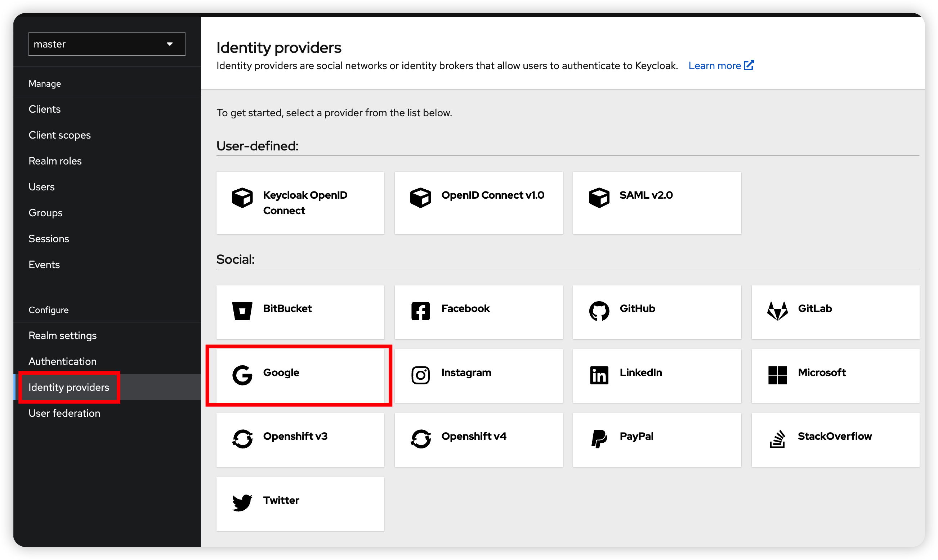The height and width of the screenshot is (560, 938).
Task: Open Clients in the sidebar
Action: click(x=45, y=109)
